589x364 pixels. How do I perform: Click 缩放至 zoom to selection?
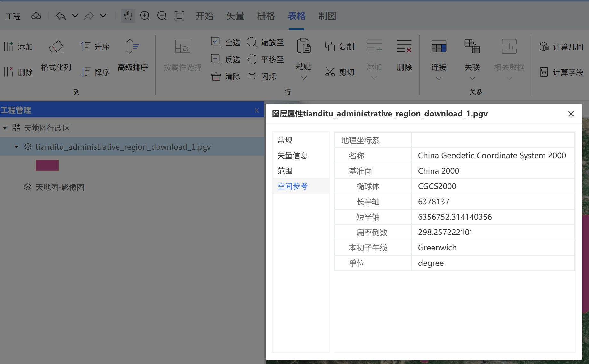(x=265, y=43)
